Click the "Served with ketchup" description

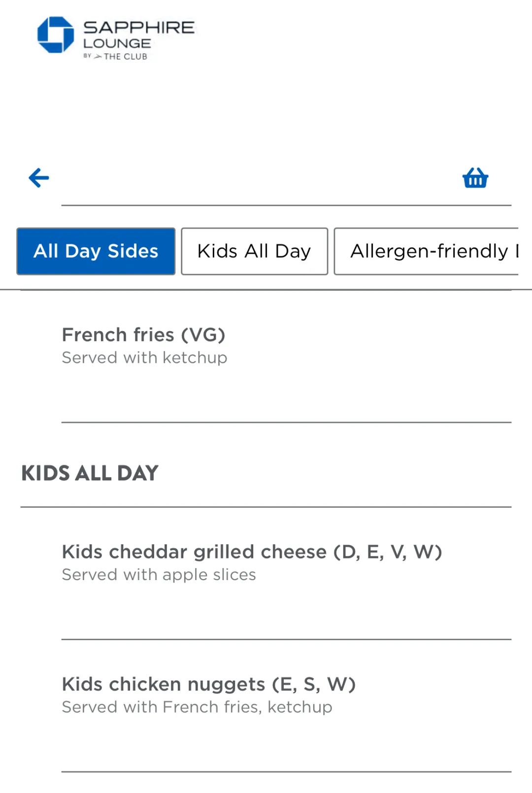pyautogui.click(x=144, y=358)
